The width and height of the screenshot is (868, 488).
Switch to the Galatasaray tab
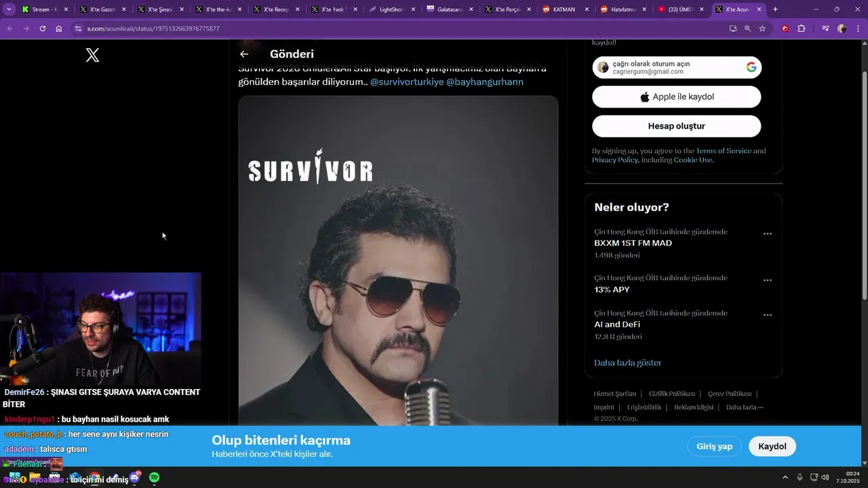(x=448, y=9)
